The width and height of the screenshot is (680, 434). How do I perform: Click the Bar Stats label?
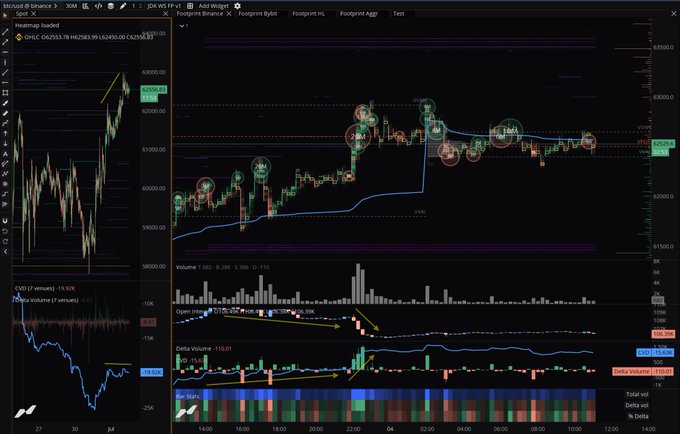pos(187,396)
